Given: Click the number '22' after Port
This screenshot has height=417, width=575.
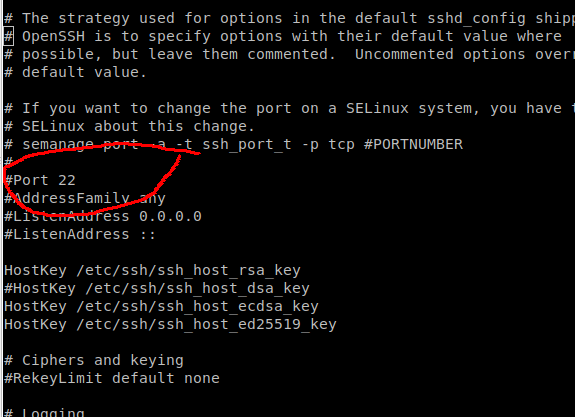Looking at the screenshot, I should [67, 180].
